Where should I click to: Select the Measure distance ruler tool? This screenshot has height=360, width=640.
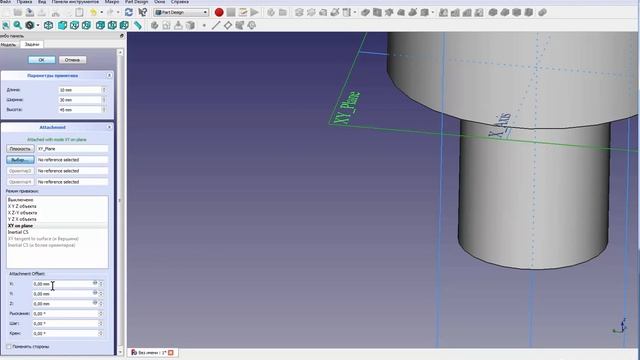click(x=138, y=25)
